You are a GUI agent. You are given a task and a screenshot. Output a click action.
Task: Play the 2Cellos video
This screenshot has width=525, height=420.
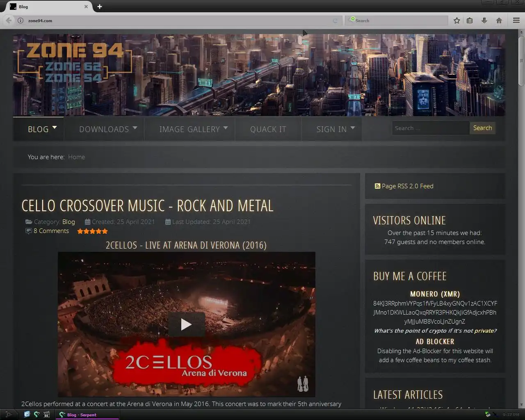click(x=186, y=324)
